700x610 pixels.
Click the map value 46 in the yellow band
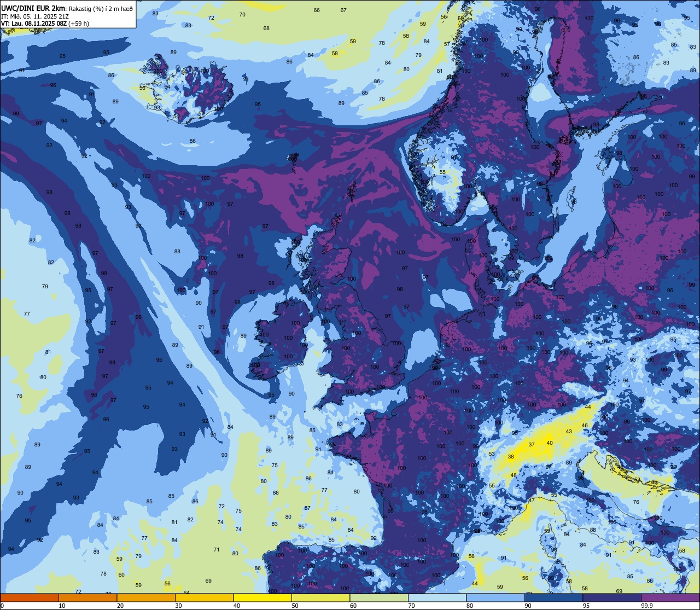pyautogui.click(x=585, y=426)
